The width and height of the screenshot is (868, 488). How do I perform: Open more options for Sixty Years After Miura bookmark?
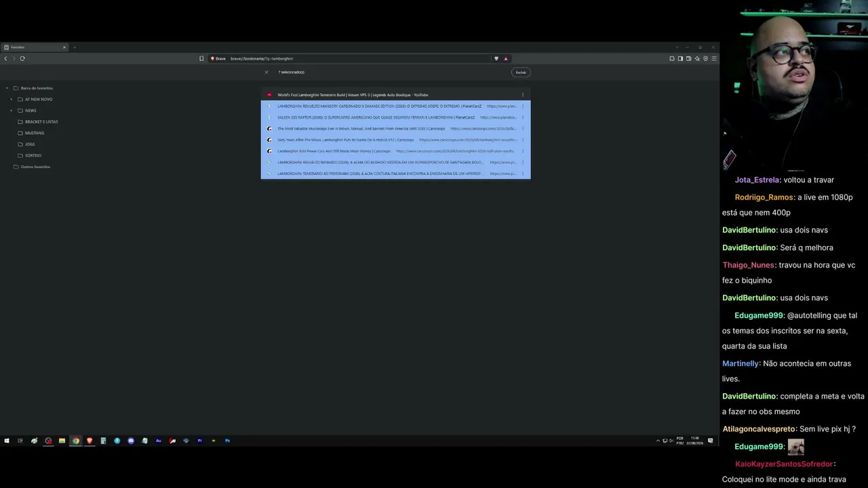(523, 140)
